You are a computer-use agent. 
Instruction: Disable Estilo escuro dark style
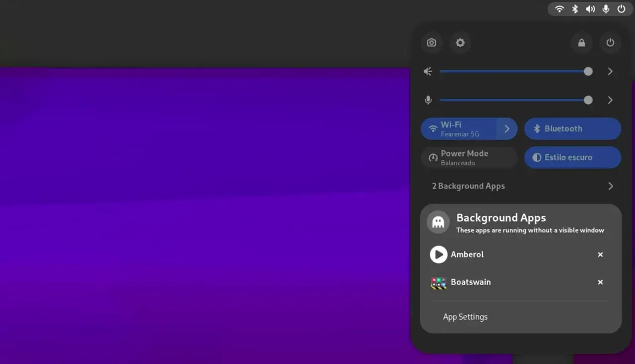tap(572, 158)
